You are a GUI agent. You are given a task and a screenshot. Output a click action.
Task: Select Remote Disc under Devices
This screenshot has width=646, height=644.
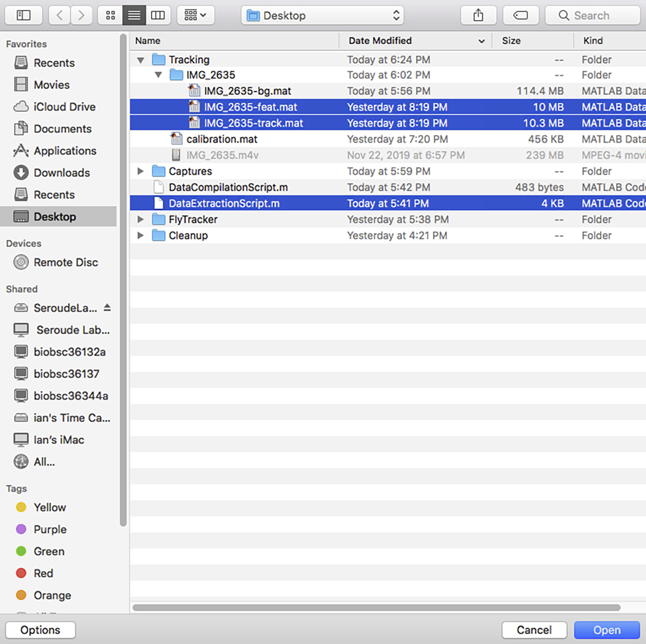point(66,262)
